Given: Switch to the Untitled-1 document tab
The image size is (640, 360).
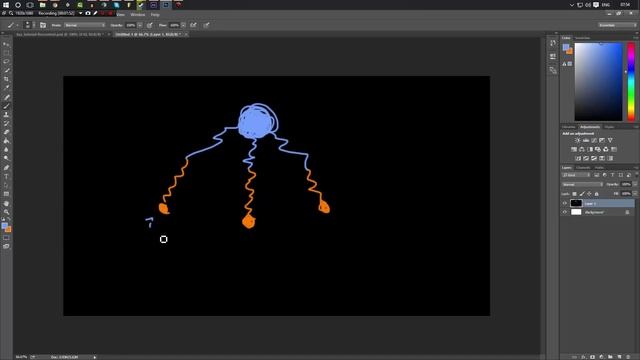Looking at the screenshot, I should click(147, 35).
